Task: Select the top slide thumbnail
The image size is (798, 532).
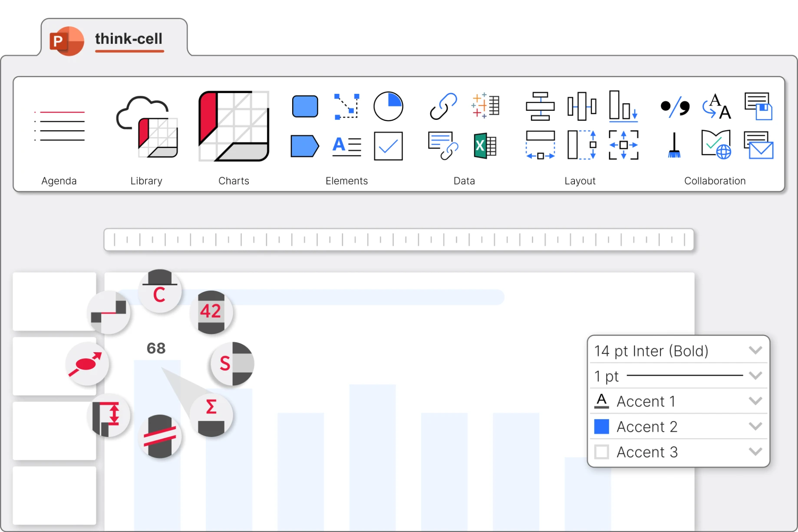Action: (x=54, y=301)
